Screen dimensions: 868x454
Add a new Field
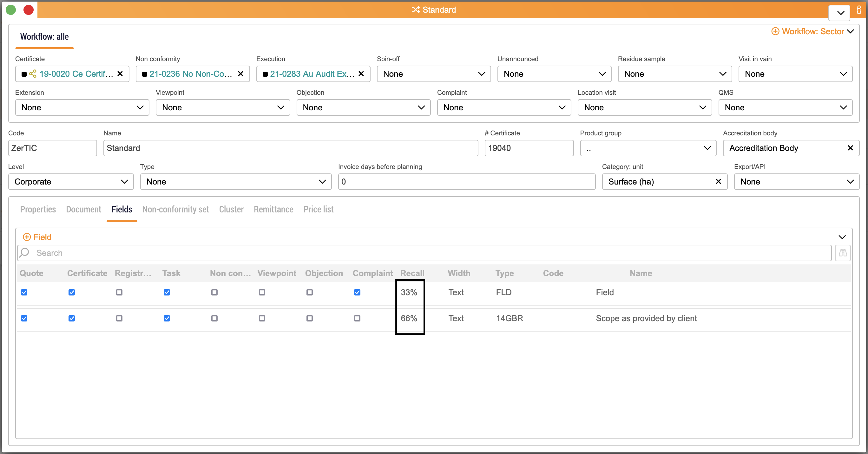pyautogui.click(x=37, y=237)
